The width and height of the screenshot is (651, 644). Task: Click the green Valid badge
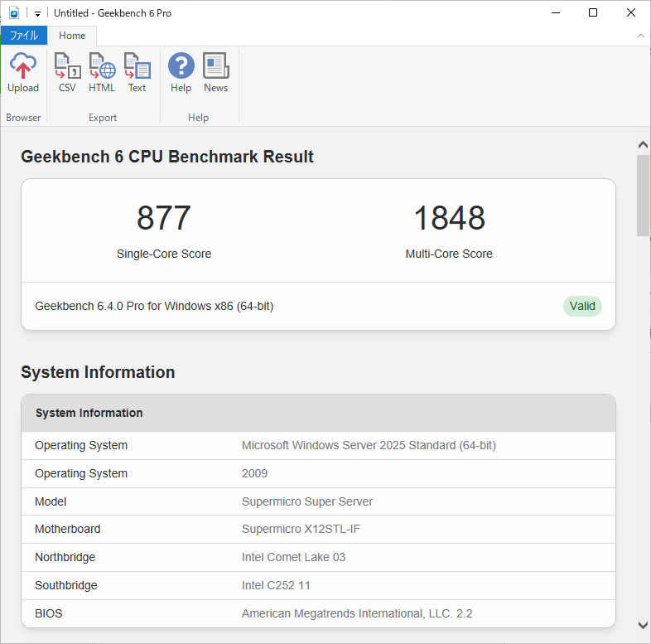582,306
